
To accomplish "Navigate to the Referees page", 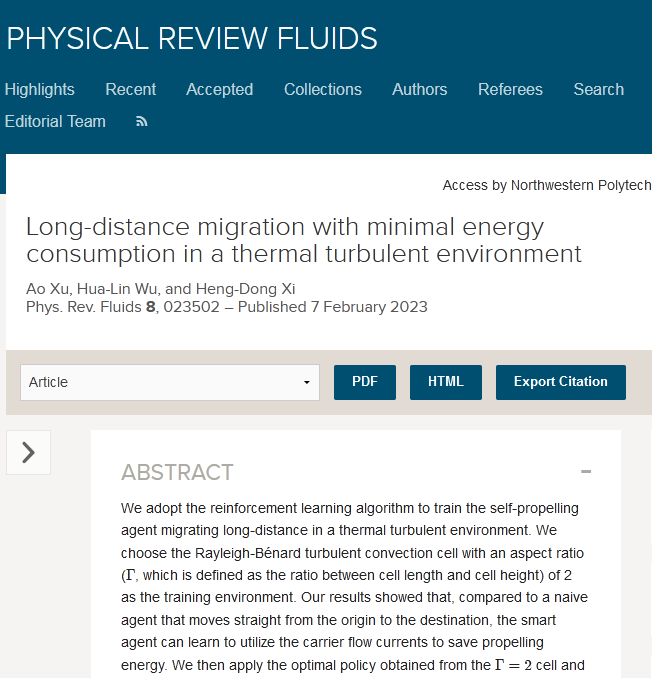I will pos(510,89).
